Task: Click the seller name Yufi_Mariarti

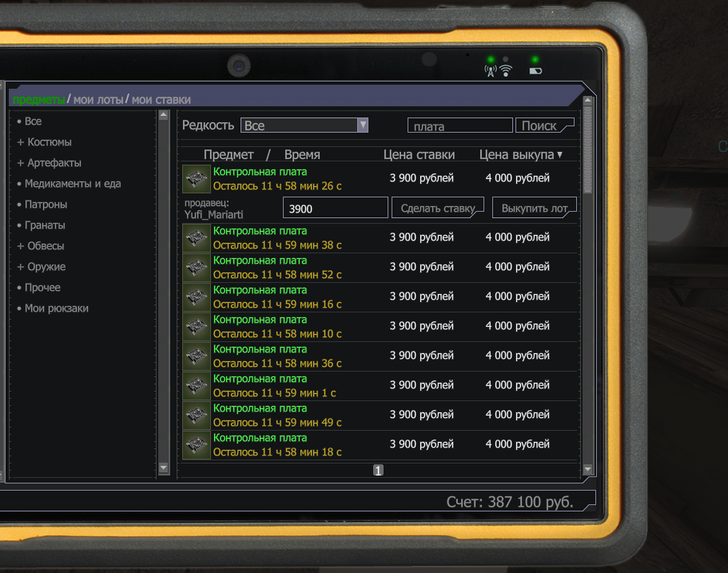Action: click(213, 214)
